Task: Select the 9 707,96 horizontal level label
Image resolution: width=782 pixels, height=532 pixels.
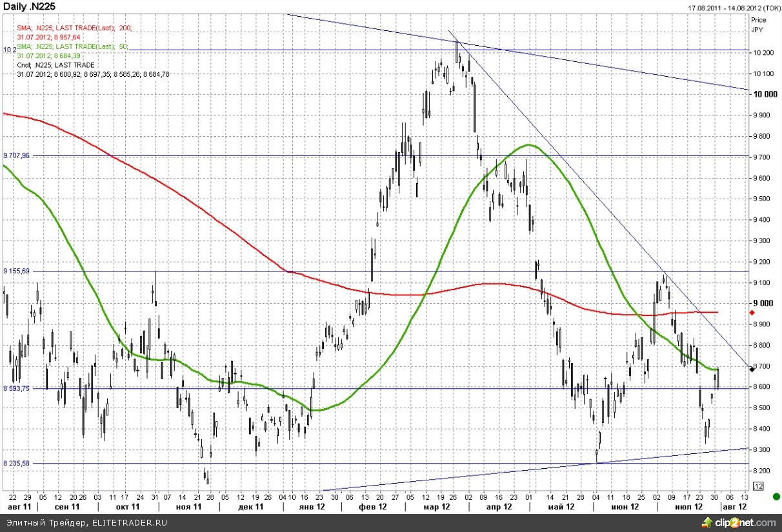Action: [x=17, y=155]
